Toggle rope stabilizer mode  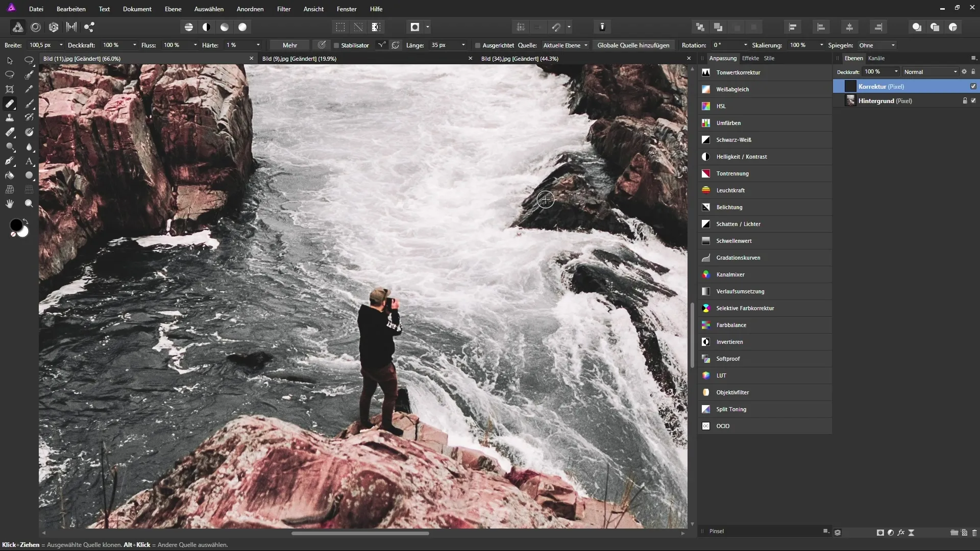[x=382, y=45]
